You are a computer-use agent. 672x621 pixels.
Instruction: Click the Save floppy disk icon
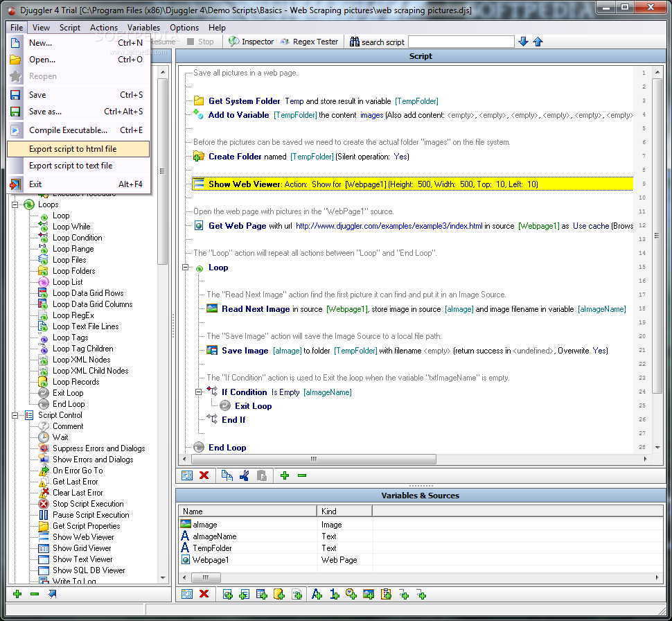click(15, 95)
